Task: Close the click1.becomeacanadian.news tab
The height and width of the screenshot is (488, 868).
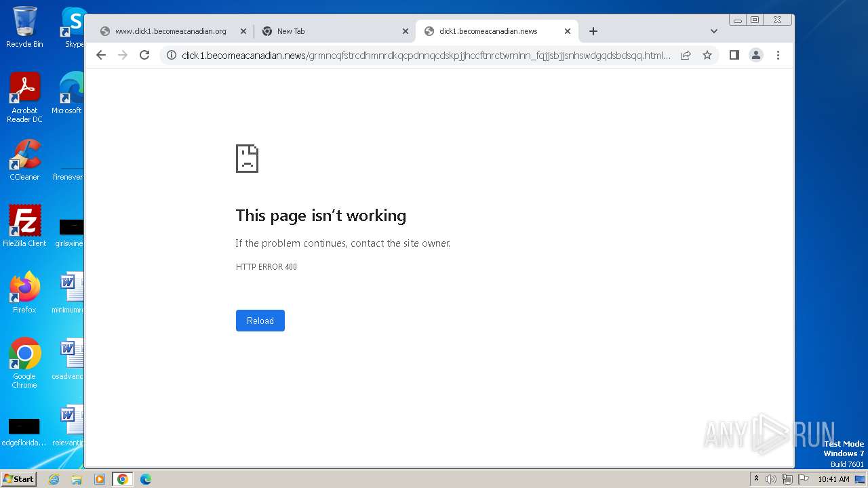Action: 568,31
